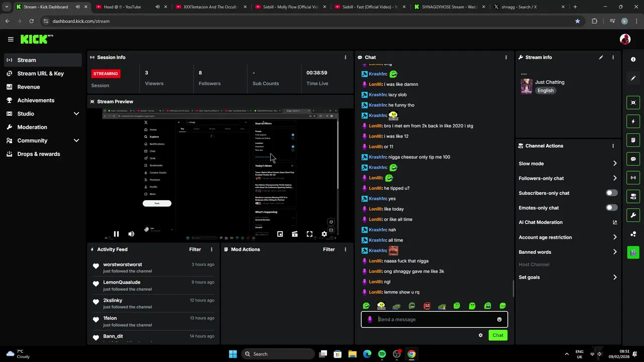Enable picture-in-picture on the preview
Viewport: 644px width, 362px height.
click(280, 234)
